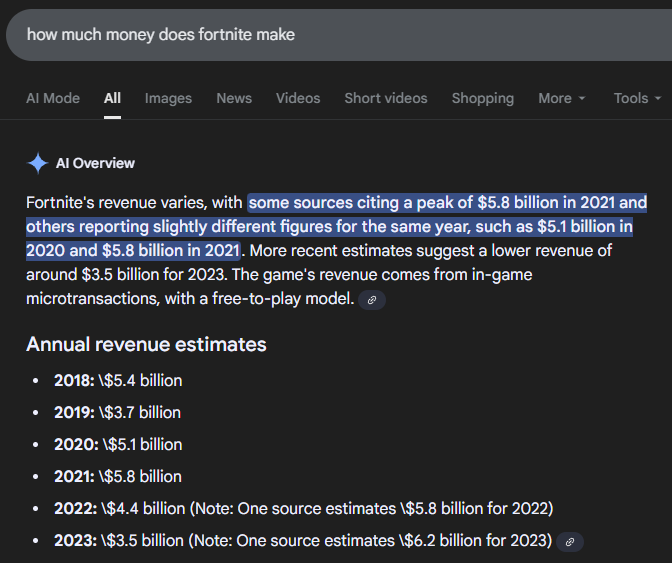
Task: Go to the Images tab
Action: (x=168, y=99)
